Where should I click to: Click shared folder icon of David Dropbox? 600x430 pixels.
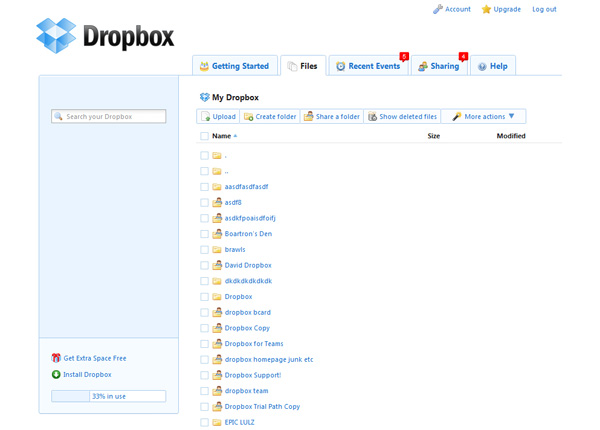pyautogui.click(x=217, y=265)
